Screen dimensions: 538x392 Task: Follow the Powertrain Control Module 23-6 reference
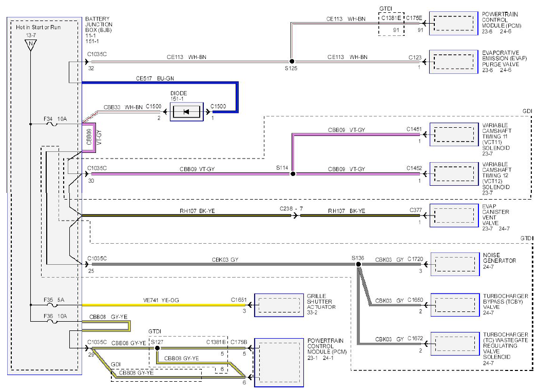(x=487, y=31)
